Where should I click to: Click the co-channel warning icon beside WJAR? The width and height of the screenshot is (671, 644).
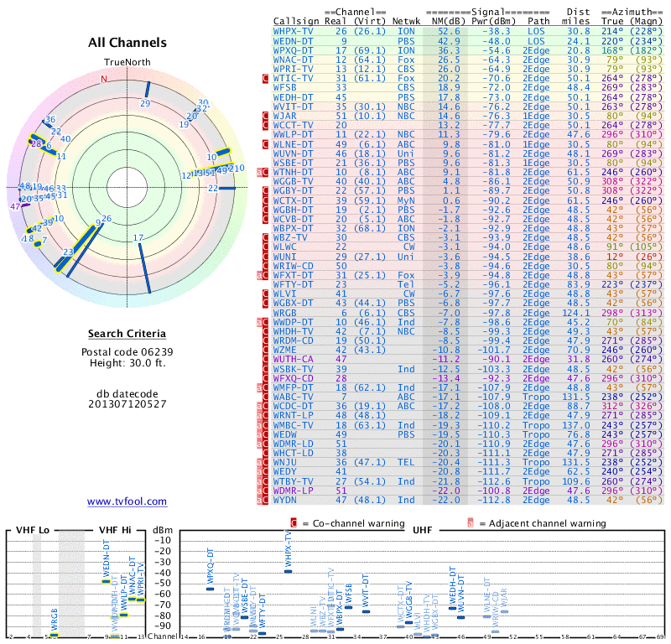click(266, 116)
